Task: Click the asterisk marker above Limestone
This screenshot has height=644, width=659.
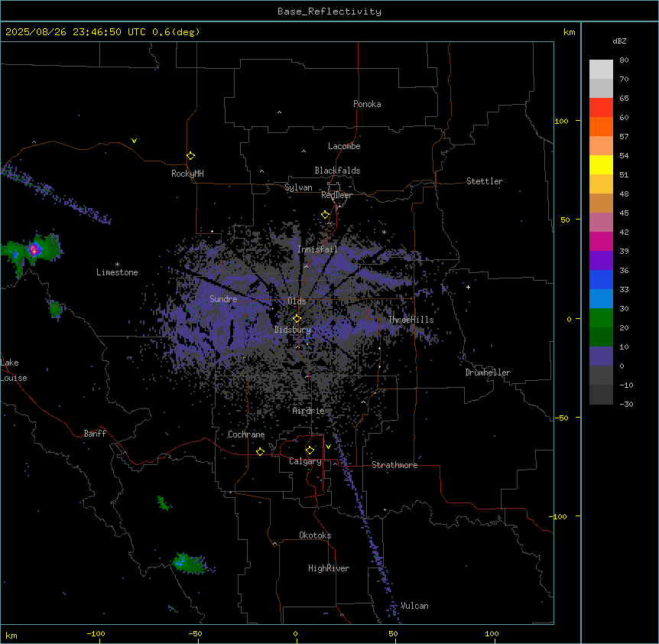Action: [x=117, y=265]
